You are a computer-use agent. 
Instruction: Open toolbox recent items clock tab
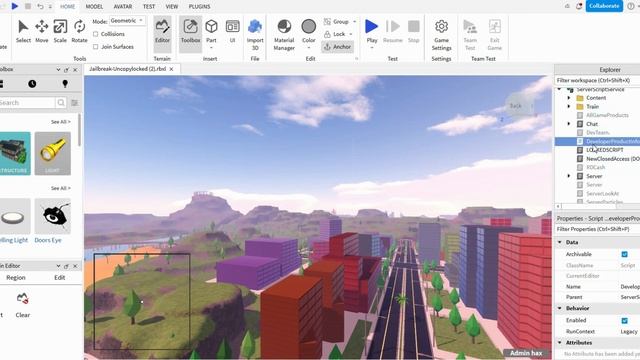tap(32, 84)
